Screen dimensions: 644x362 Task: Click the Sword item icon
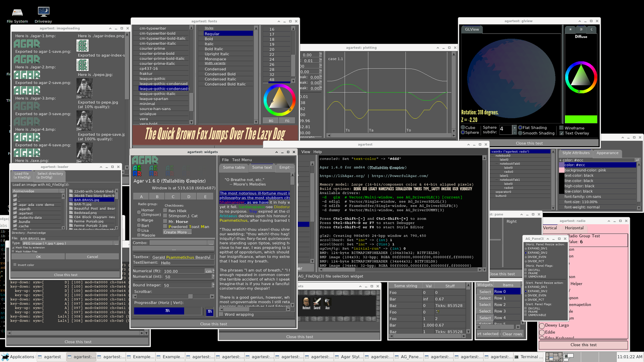coord(317,302)
